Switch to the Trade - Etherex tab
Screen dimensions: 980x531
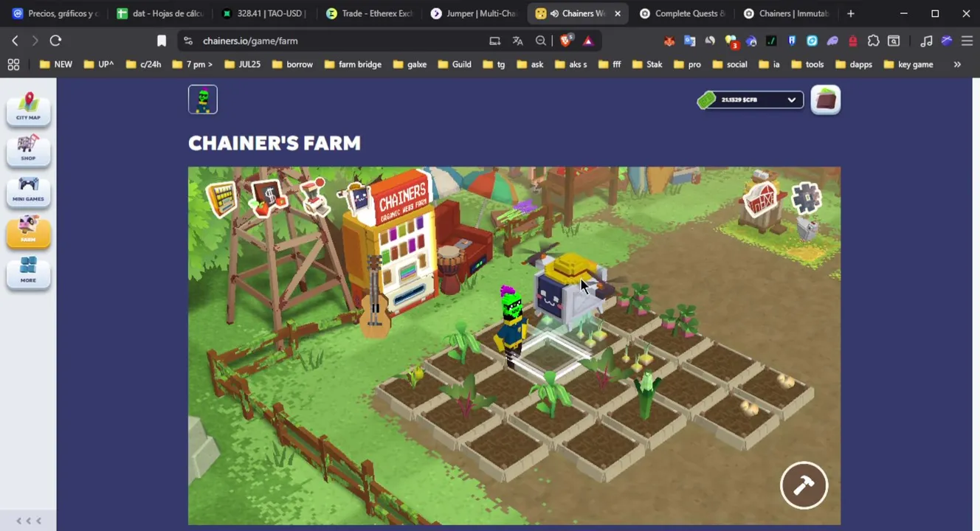tap(369, 13)
